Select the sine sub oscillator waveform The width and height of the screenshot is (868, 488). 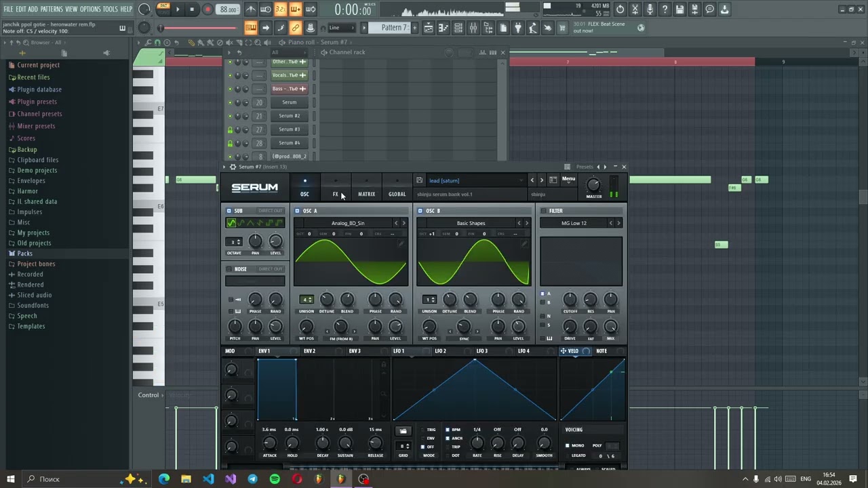(x=232, y=223)
